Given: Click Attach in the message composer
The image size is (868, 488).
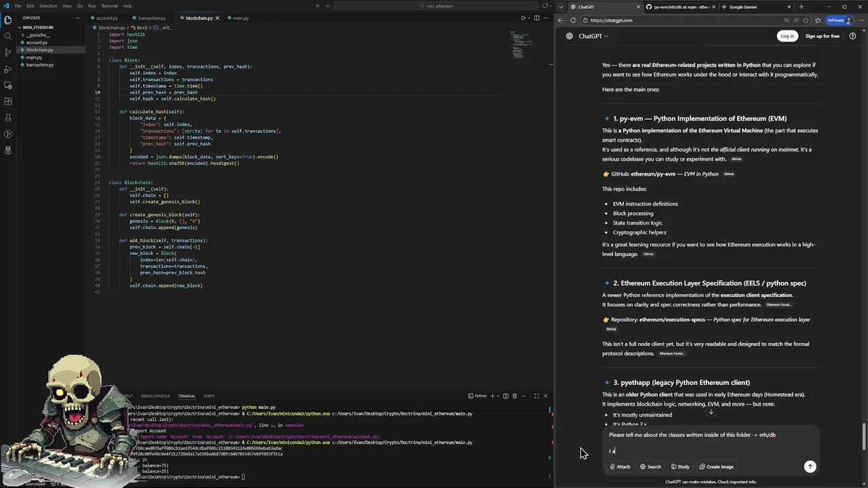Looking at the screenshot, I should pyautogui.click(x=620, y=466).
